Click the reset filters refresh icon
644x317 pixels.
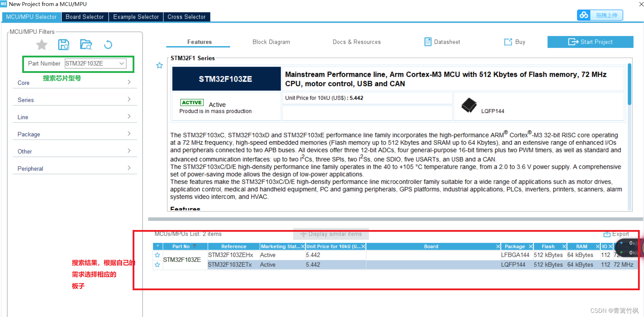108,45
